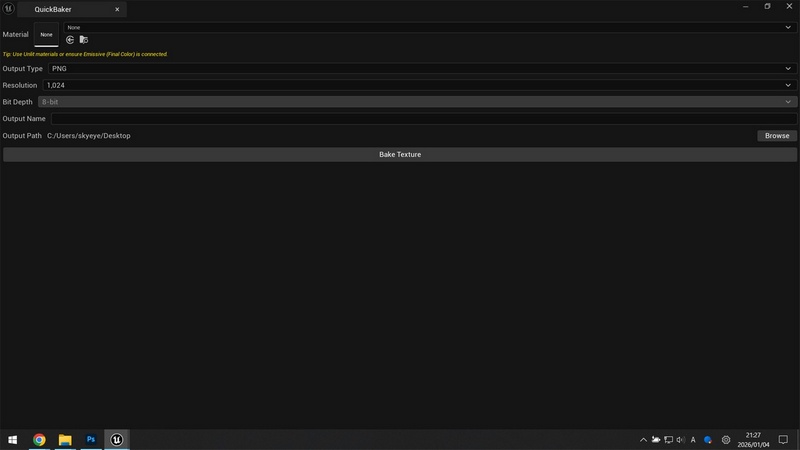Open File Explorer from the taskbar
Screen dimensions: 800x450
tap(65, 439)
